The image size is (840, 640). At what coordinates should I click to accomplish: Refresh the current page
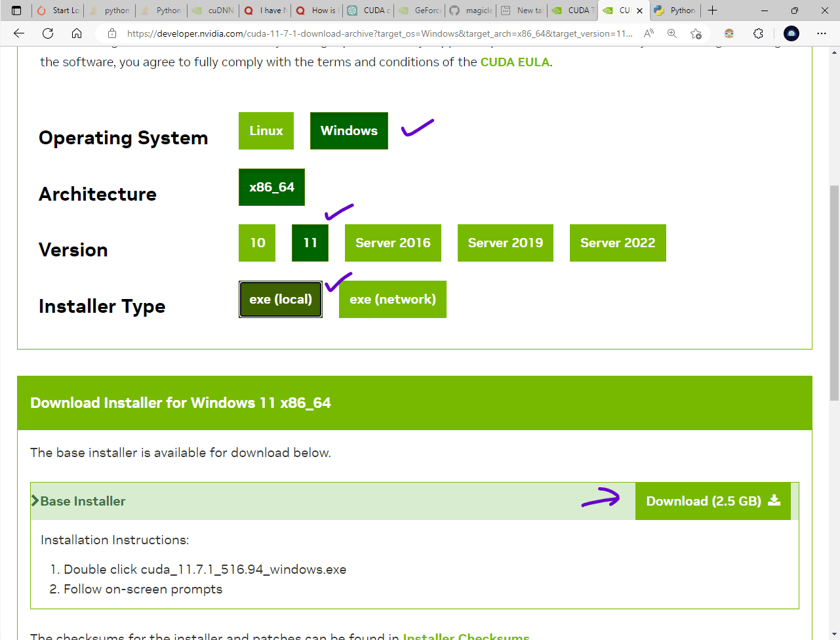point(48,33)
